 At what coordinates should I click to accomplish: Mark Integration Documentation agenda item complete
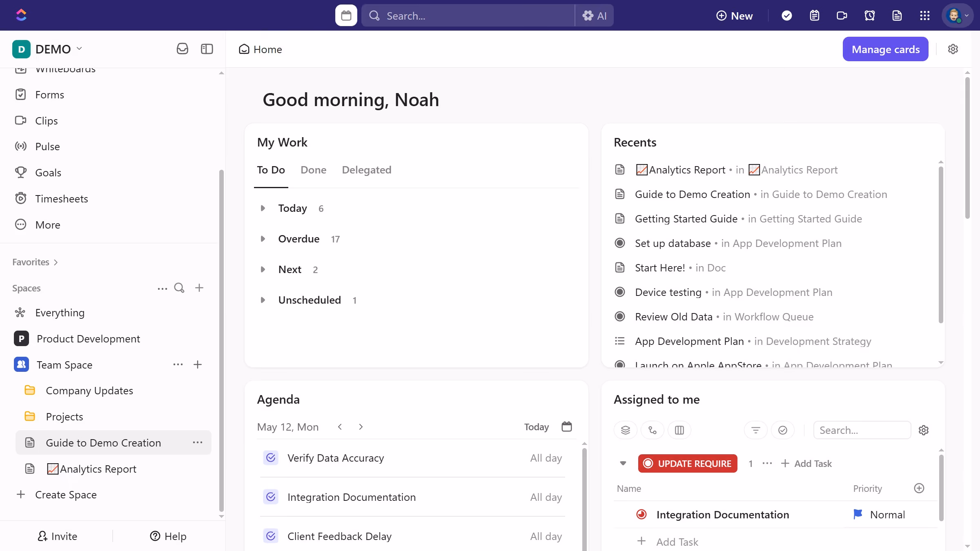click(x=270, y=497)
